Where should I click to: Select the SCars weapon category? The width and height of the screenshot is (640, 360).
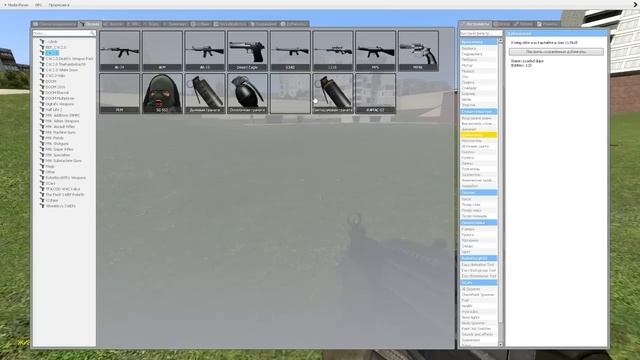pos(50,183)
